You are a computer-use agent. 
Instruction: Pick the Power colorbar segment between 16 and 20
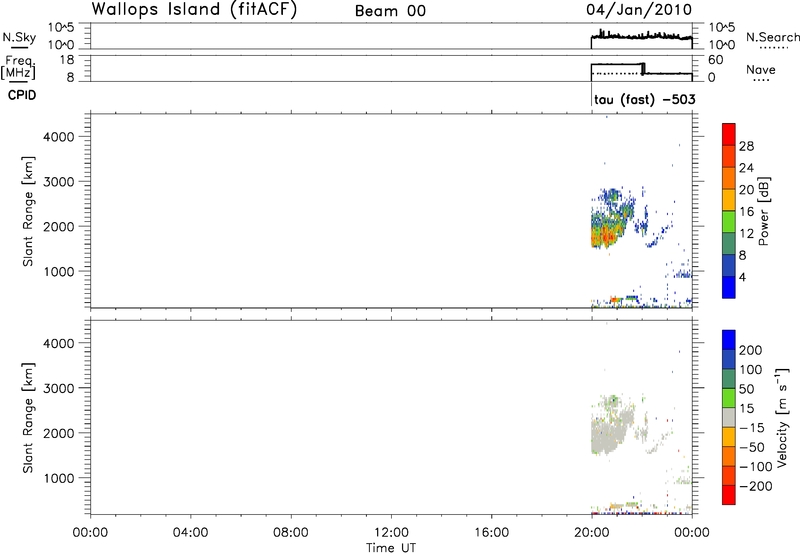pyautogui.click(x=729, y=199)
